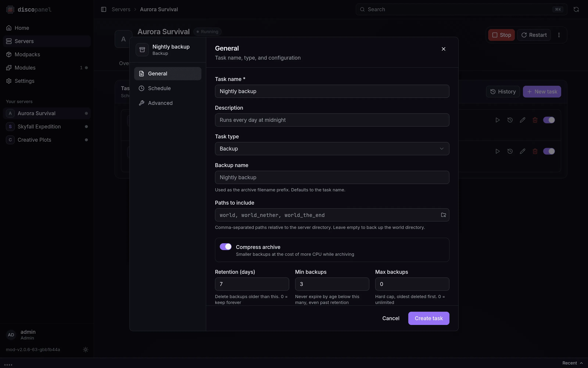Stop the Aurora Survival server
Screen dimensions: 588x368
pyautogui.click(x=501, y=35)
